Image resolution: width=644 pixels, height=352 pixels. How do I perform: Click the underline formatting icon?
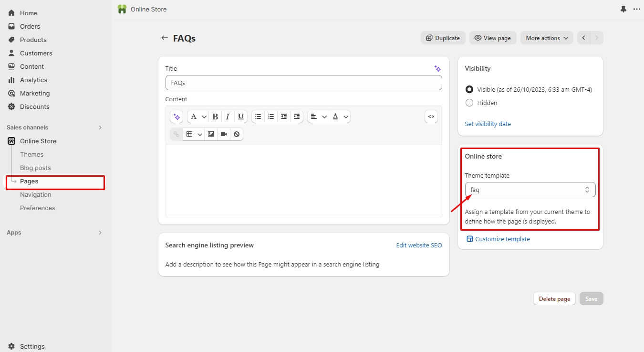[241, 117]
